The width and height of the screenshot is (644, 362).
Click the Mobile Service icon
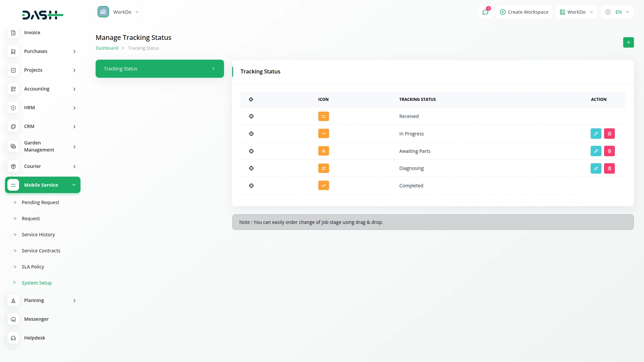pos(13,185)
